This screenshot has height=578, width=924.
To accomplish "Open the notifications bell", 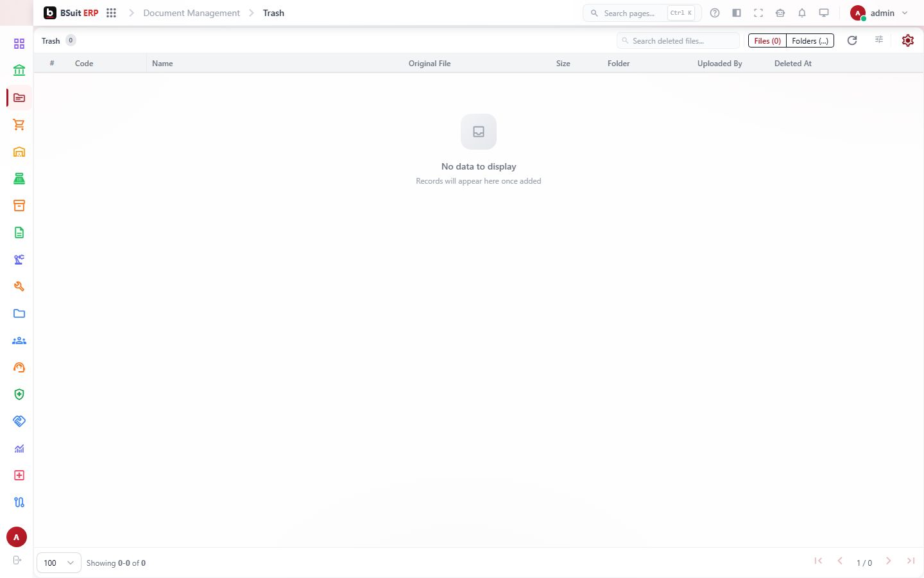I will point(802,13).
